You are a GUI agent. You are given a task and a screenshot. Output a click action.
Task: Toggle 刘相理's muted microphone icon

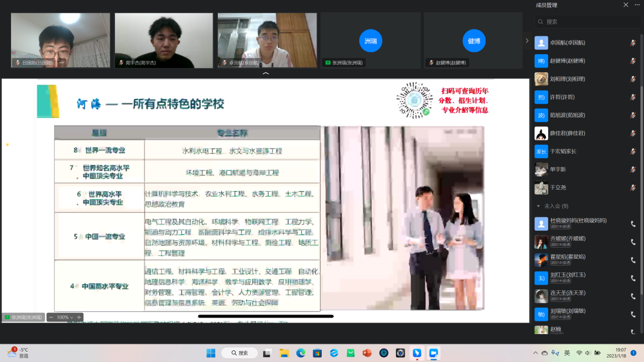tap(633, 79)
